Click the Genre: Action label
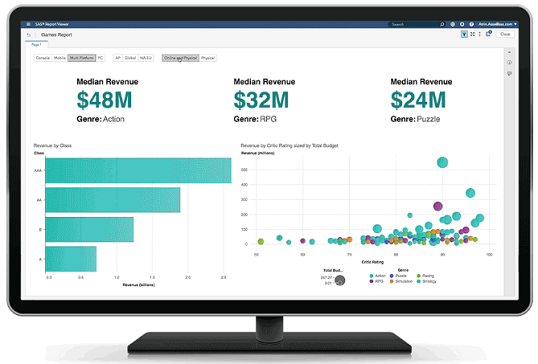The image size is (538, 364). point(101,119)
